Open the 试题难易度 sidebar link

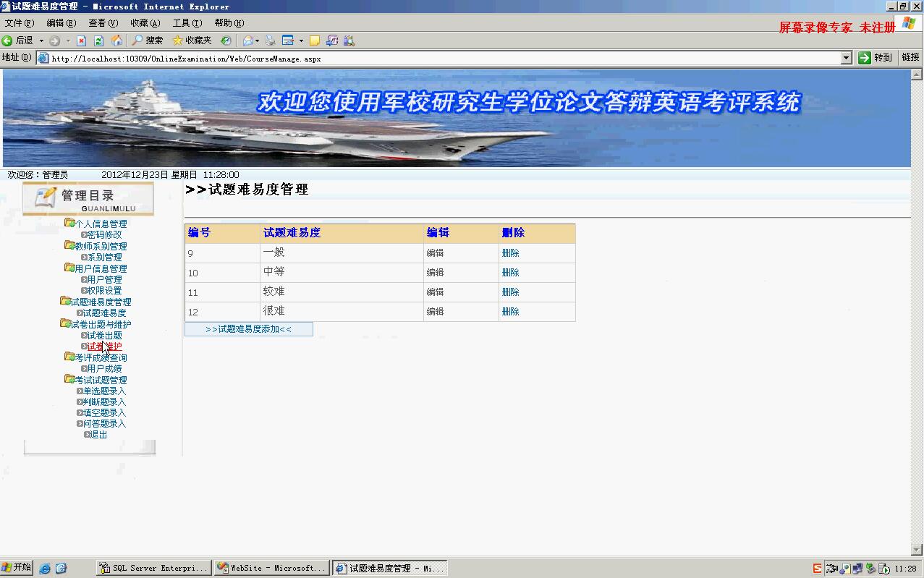tap(104, 313)
